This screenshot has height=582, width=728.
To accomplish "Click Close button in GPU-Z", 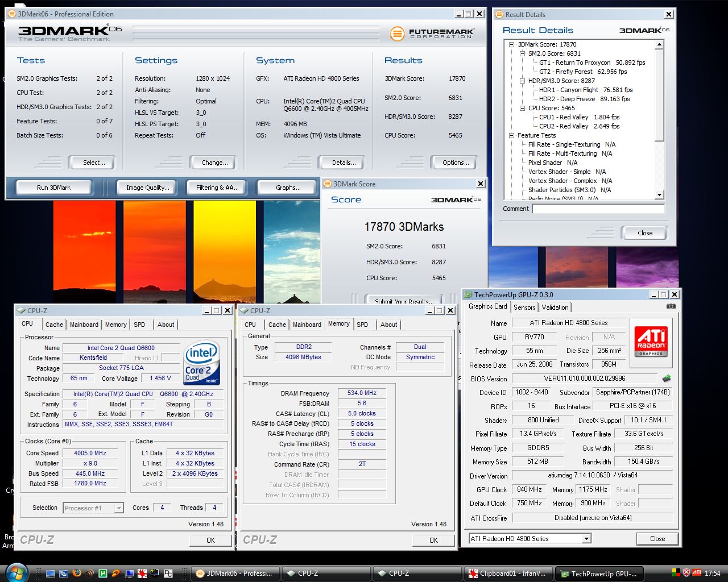I will 657,539.
